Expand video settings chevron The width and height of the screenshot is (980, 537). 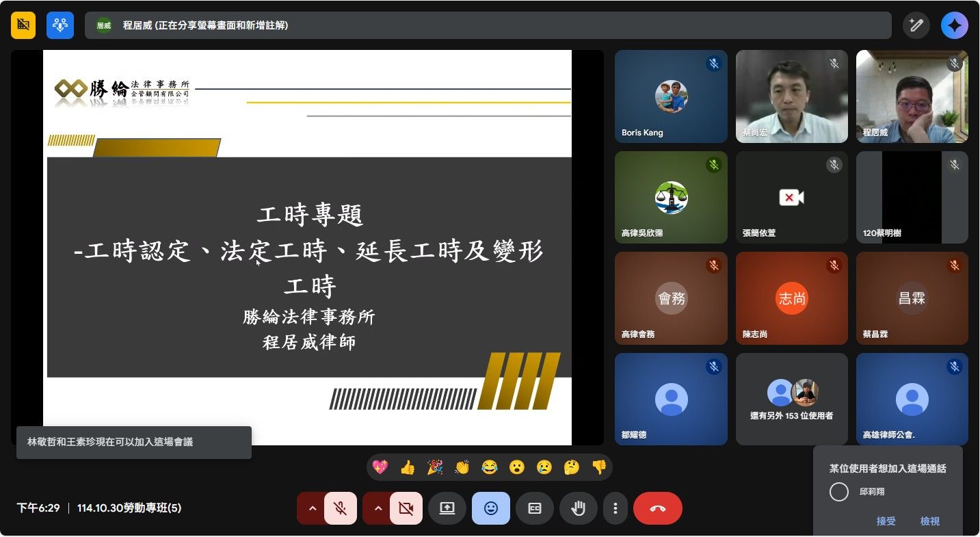pos(378,508)
